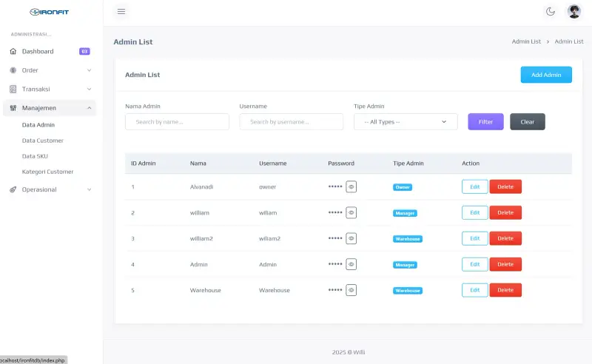Expand the Order menu chevron
592x364 pixels.
tap(89, 70)
